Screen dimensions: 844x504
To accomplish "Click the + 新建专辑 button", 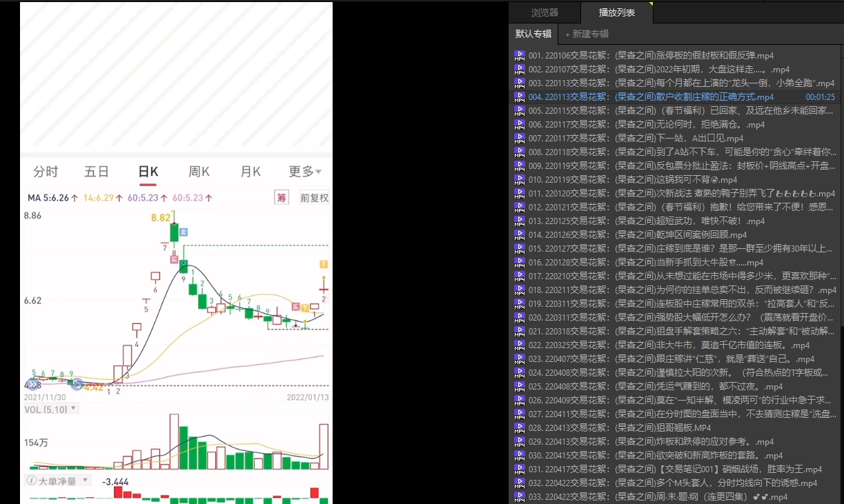I will click(x=587, y=34).
